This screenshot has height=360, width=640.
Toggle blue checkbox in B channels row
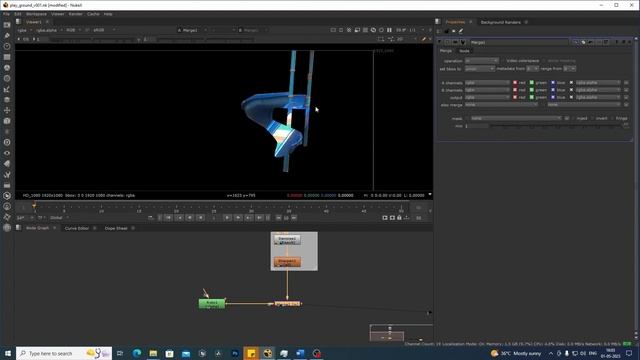pos(553,90)
